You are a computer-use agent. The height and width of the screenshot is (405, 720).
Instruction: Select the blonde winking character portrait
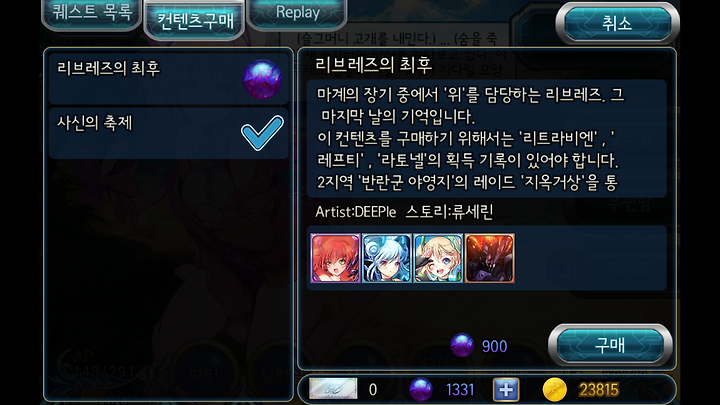[438, 258]
